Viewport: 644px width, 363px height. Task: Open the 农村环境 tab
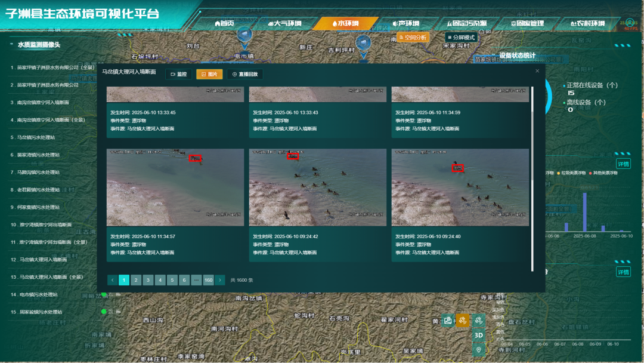[x=587, y=23]
